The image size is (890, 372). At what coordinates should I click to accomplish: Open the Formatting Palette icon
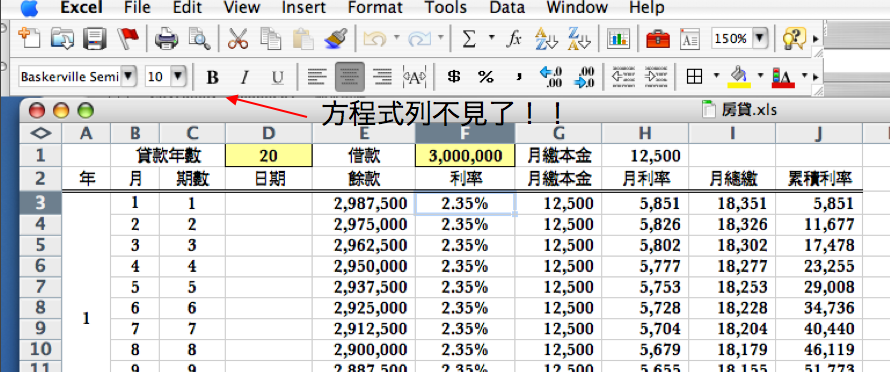pos(690,38)
